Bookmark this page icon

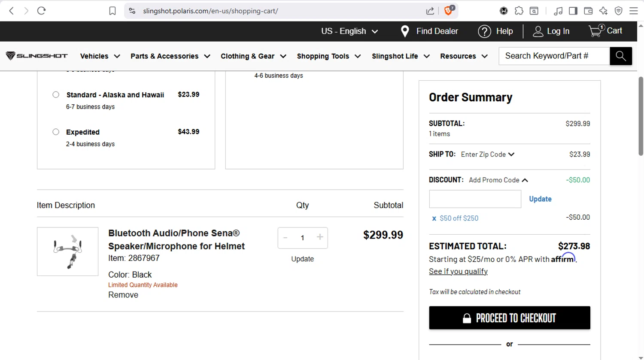pyautogui.click(x=112, y=11)
